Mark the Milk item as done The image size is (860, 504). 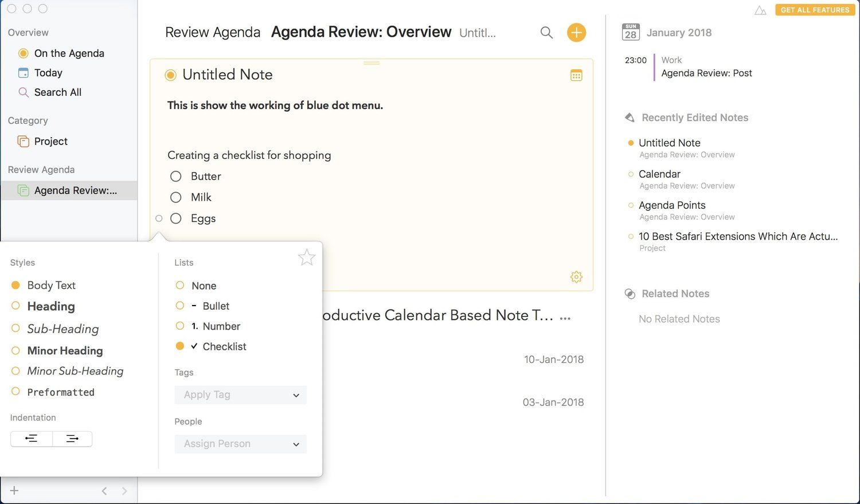point(176,197)
